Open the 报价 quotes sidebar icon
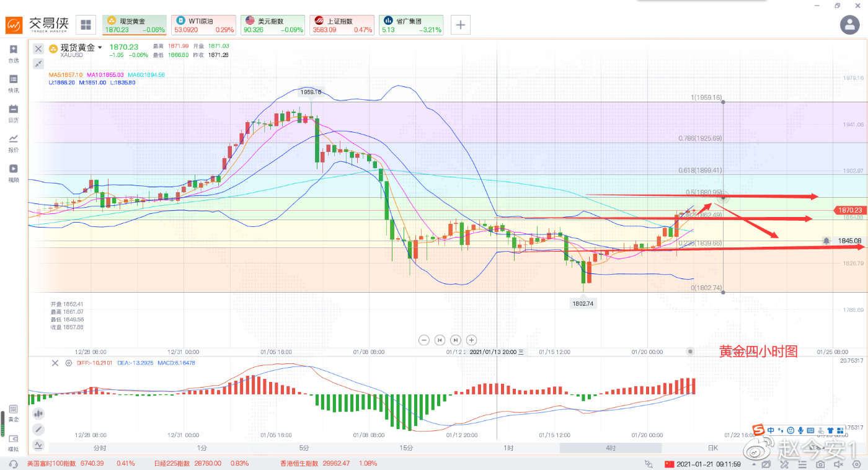868x470 pixels. pos(14,143)
